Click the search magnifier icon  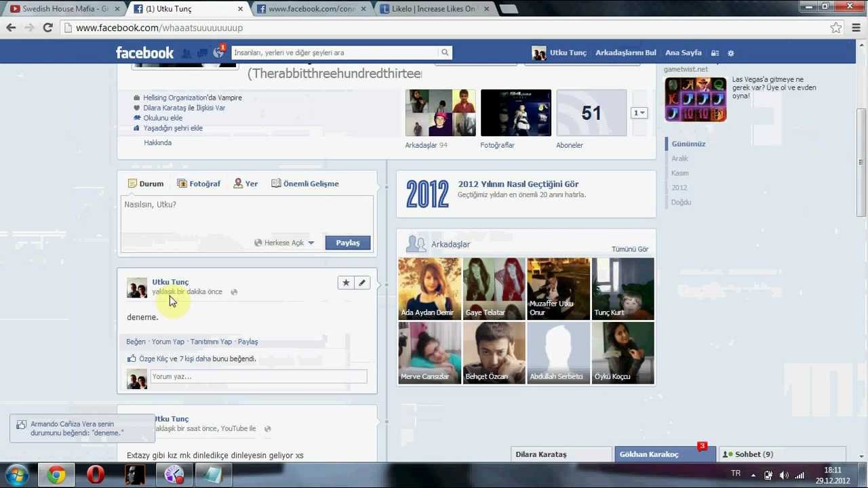tap(445, 52)
